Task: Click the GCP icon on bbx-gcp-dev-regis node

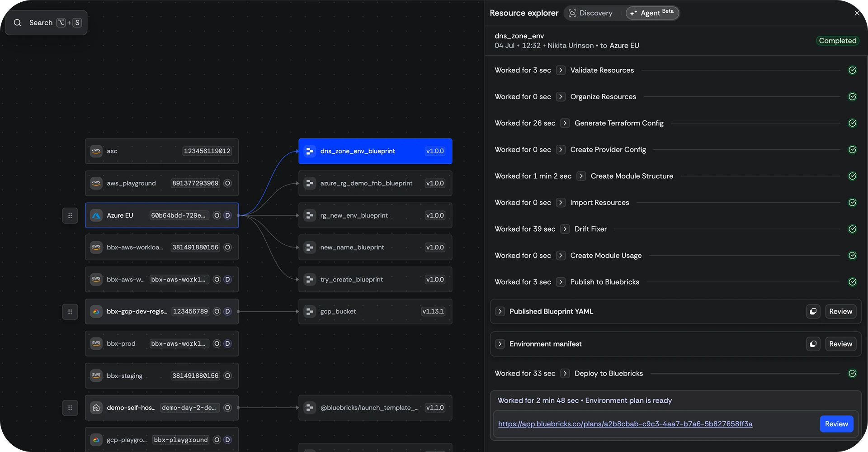Action: tap(96, 311)
